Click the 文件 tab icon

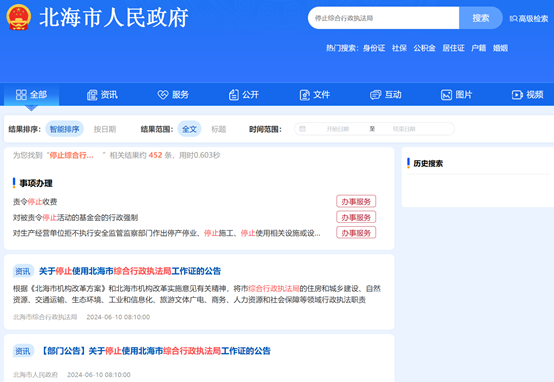point(305,95)
